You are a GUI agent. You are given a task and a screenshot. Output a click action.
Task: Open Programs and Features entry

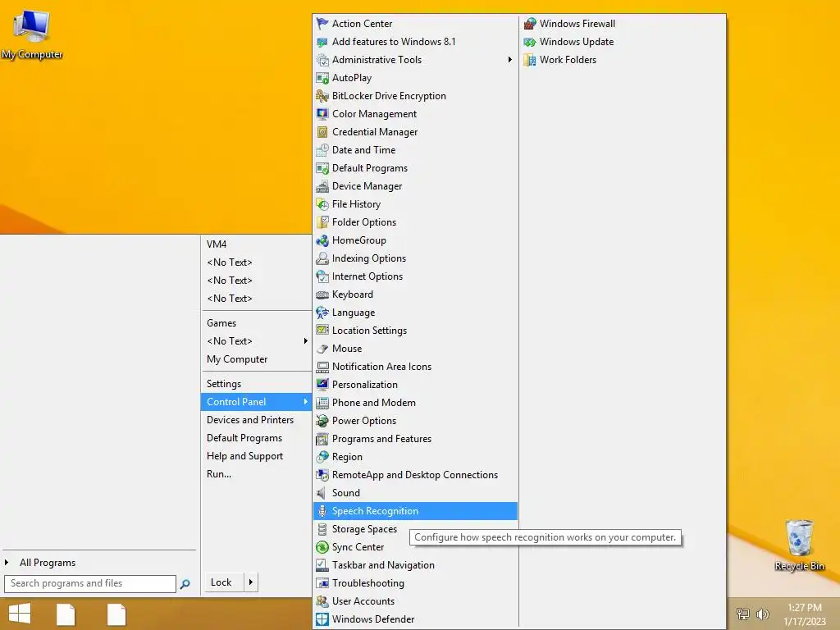coord(415,439)
